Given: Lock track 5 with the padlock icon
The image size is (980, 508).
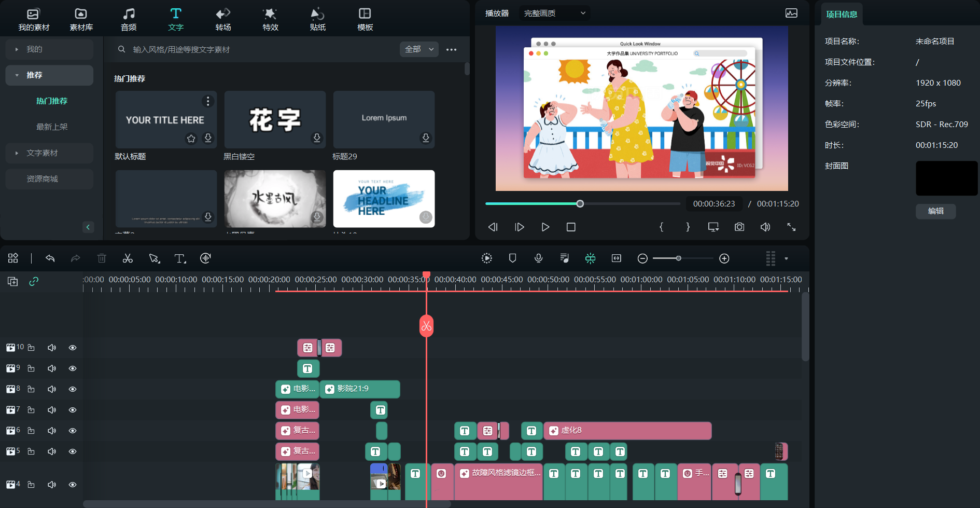Looking at the screenshot, I should (31, 451).
